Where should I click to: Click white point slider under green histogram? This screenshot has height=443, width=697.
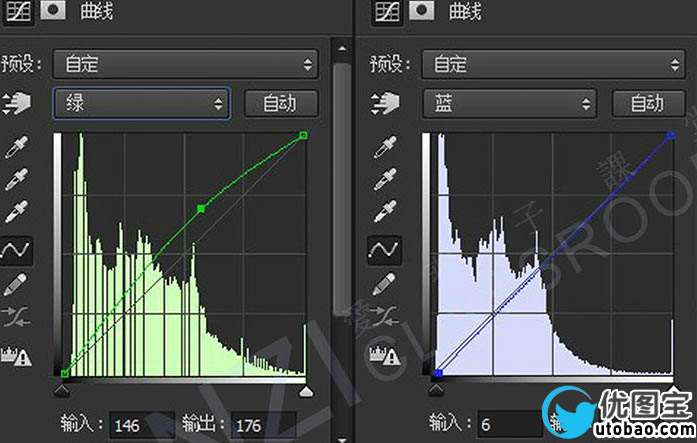(x=306, y=391)
